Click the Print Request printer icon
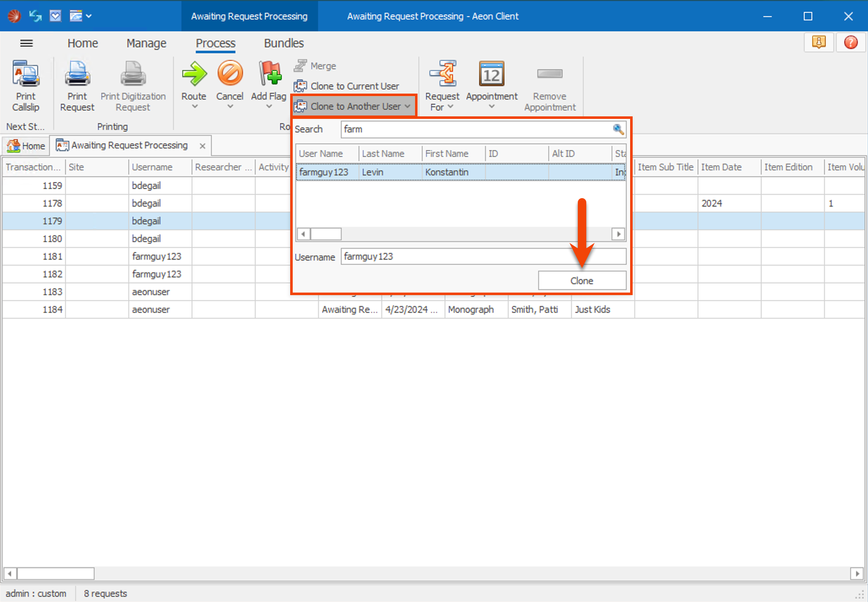The width and height of the screenshot is (868, 602). tap(77, 74)
